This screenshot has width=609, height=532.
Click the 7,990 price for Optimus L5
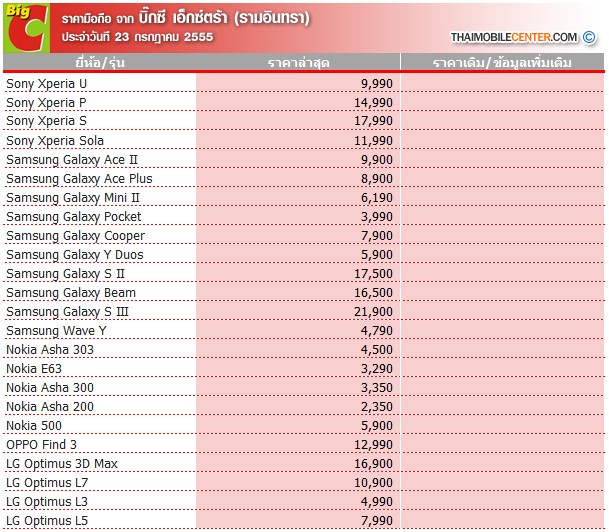click(x=377, y=521)
